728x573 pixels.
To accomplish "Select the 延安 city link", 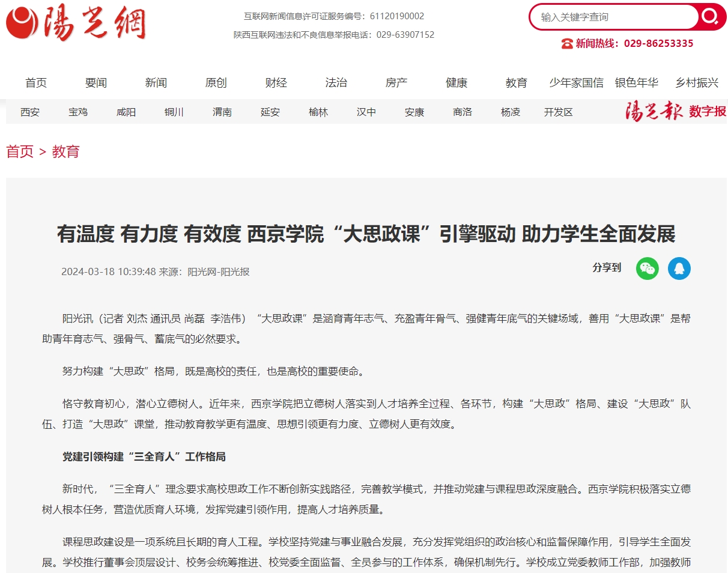I will pyautogui.click(x=270, y=112).
